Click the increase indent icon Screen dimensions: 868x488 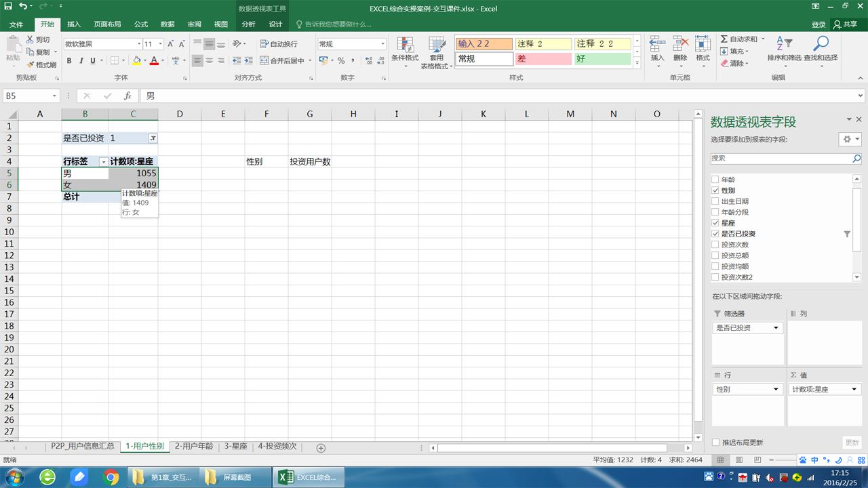(250, 61)
